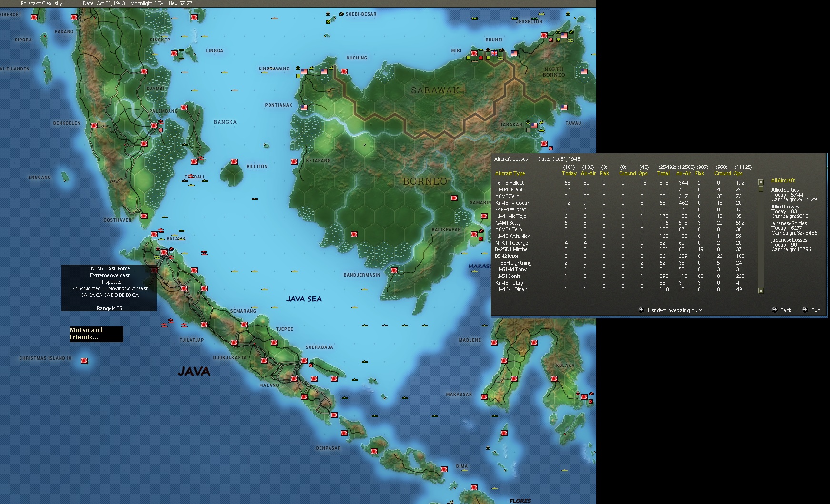Click the ENEMY Task Force tooltip box
Screen dimensions: 830x504
(x=109, y=288)
